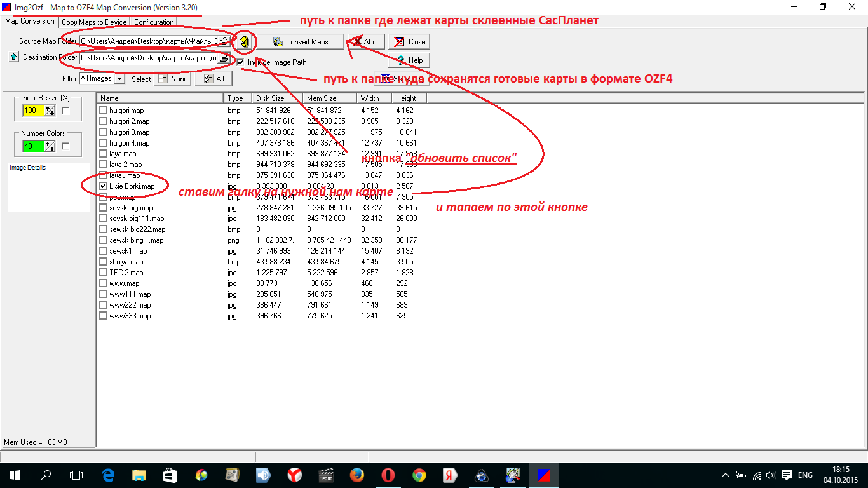
Task: Launch Opera from the taskbar
Action: click(x=388, y=475)
